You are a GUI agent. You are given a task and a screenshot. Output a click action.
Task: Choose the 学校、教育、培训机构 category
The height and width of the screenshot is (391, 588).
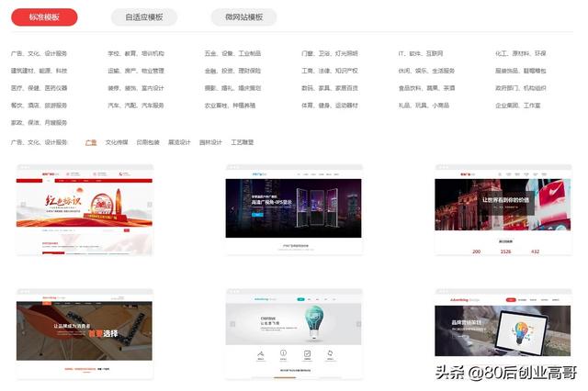135,53
